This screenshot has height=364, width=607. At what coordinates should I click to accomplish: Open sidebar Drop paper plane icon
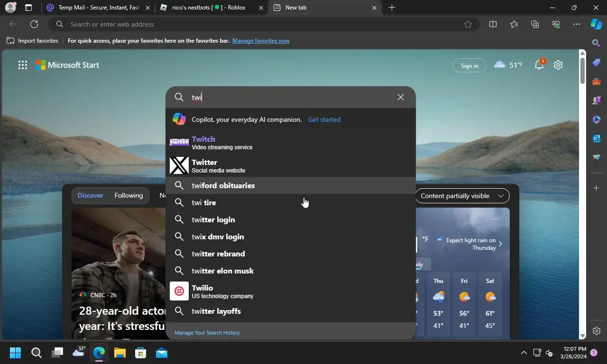click(597, 157)
